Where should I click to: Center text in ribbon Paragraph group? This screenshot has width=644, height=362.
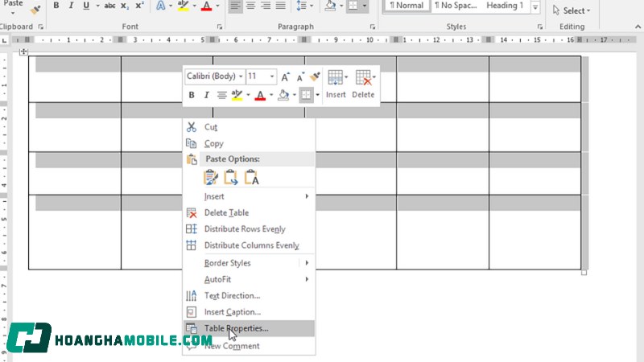pos(250,6)
